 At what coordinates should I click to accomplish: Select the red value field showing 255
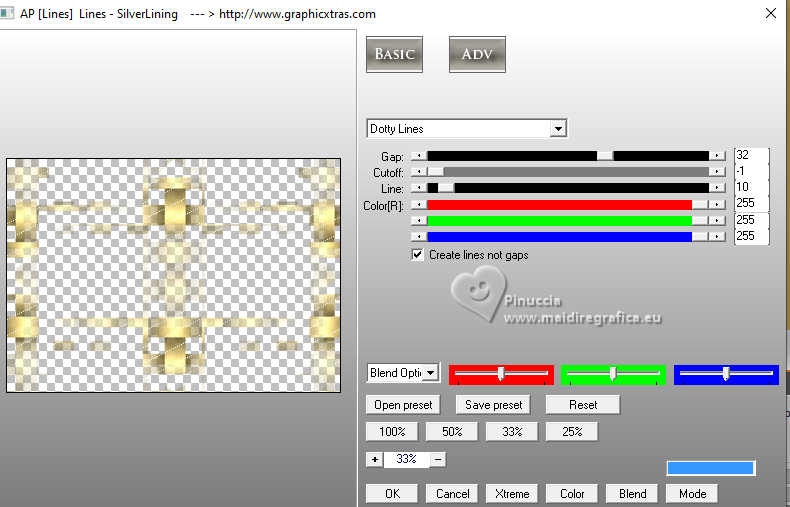(x=751, y=203)
